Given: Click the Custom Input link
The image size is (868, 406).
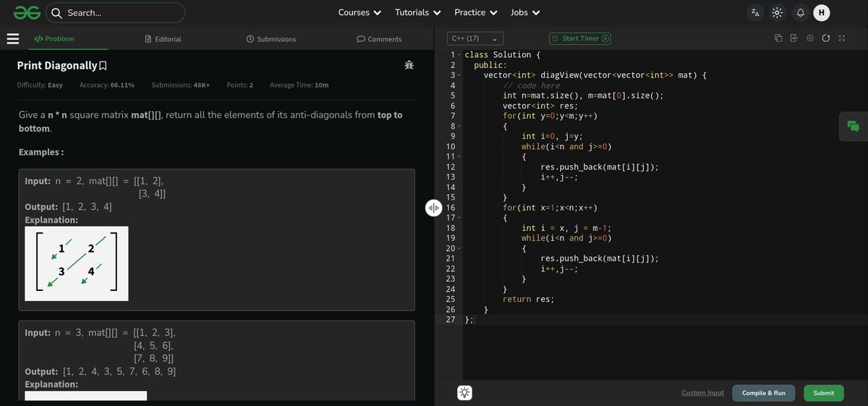Looking at the screenshot, I should pyautogui.click(x=702, y=393).
